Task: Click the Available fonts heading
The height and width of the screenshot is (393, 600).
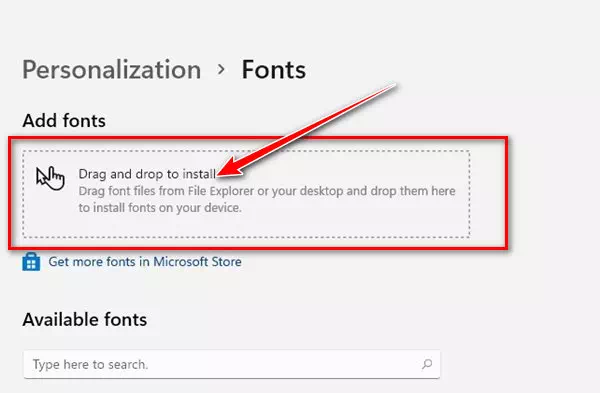Action: [x=85, y=320]
